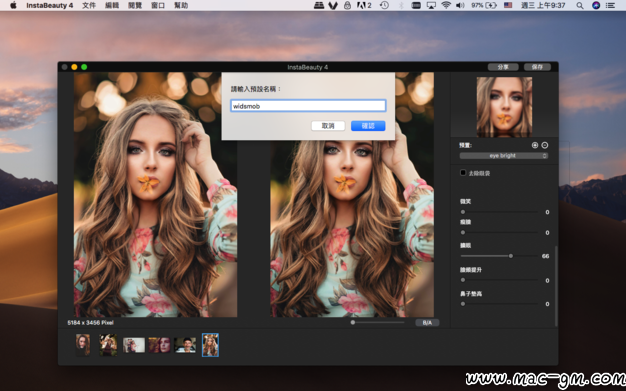The height and width of the screenshot is (391, 626).
Task: Click the AirPlay display icon
Action: (431, 5)
